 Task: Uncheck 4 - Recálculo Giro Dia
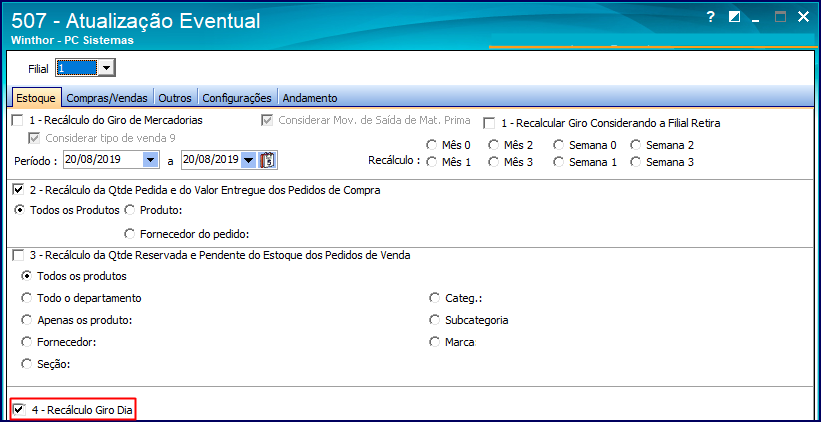click(19, 410)
